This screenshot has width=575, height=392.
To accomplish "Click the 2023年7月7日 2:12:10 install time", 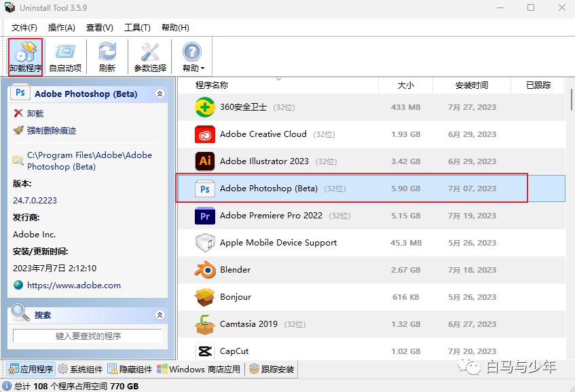I will (x=54, y=269).
